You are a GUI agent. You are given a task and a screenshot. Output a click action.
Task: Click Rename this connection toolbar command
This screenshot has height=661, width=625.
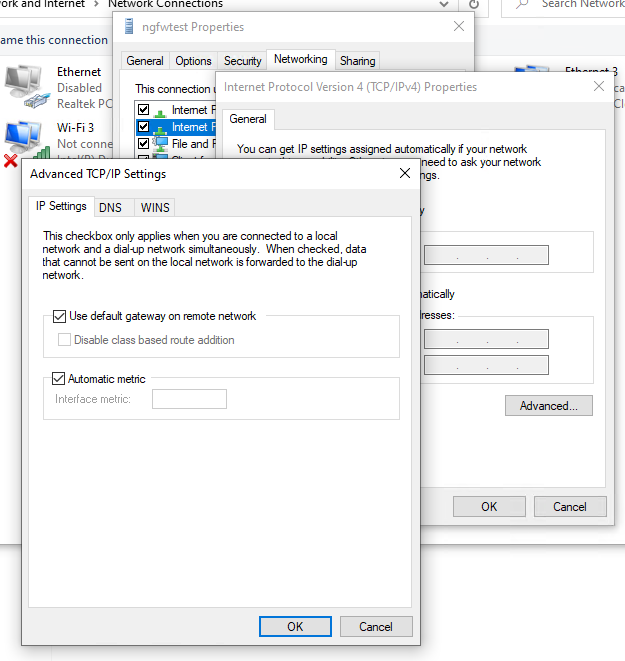(54, 40)
